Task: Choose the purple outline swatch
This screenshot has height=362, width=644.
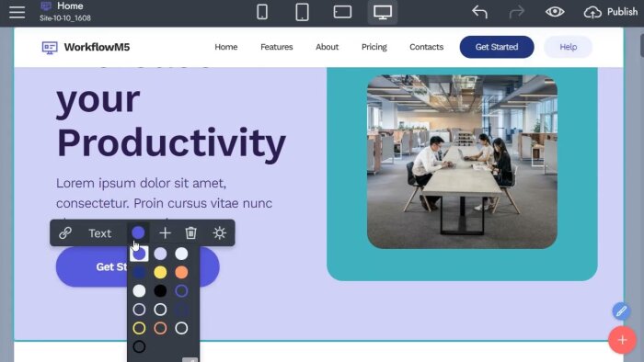Action: coord(181,290)
